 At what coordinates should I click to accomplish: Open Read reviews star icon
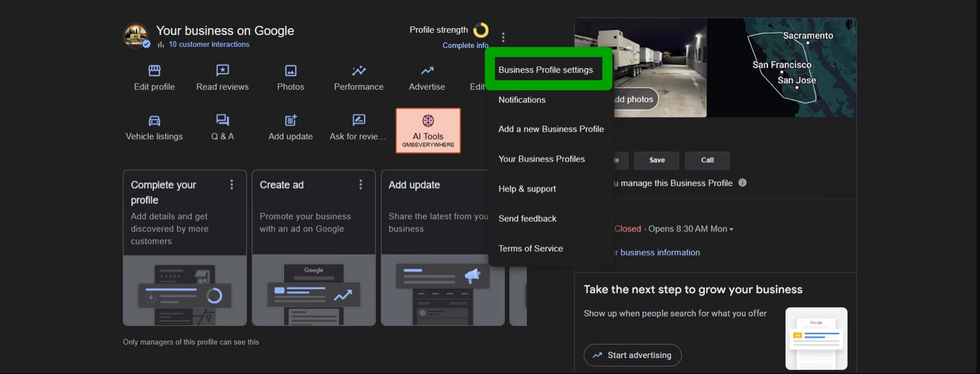click(x=222, y=71)
